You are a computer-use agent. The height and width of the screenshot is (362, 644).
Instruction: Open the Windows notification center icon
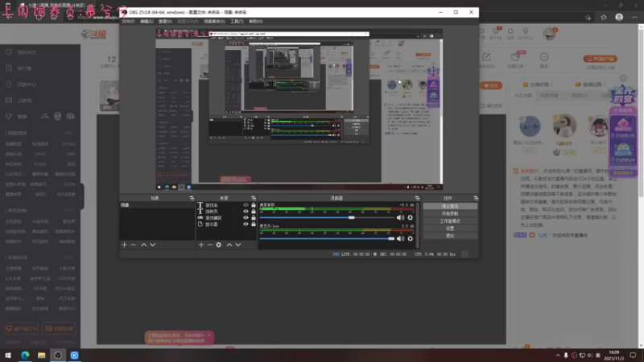coord(633,356)
